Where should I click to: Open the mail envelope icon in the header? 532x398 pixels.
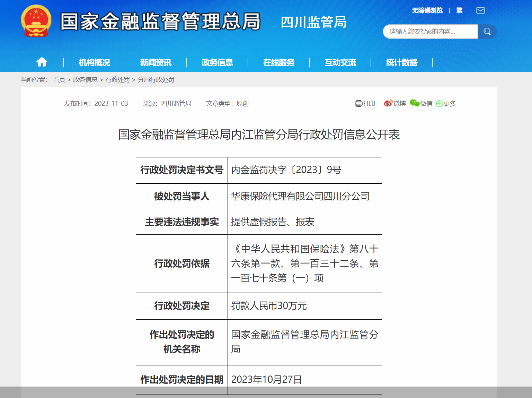point(480,10)
